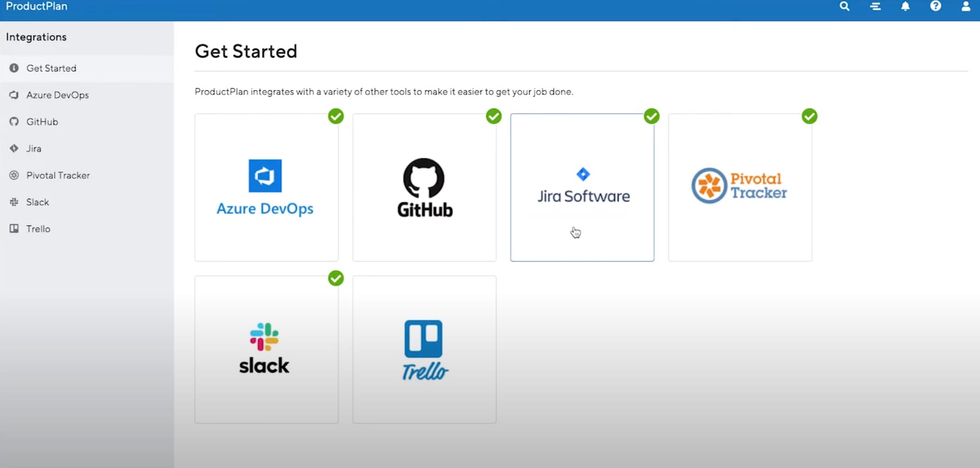This screenshot has height=468, width=980.
Task: Open the Slack integration card
Action: 267,350
